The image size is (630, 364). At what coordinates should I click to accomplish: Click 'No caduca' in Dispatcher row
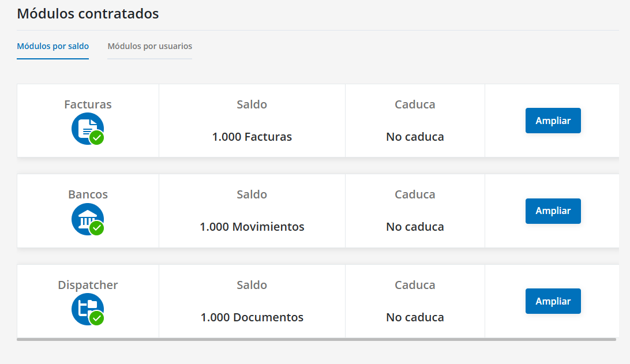415,317
